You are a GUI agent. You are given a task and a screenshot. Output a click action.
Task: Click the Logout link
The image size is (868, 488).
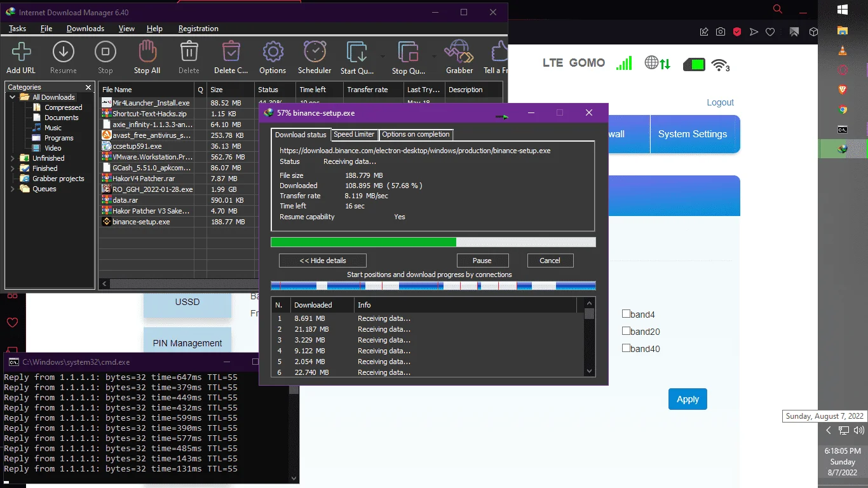720,102
